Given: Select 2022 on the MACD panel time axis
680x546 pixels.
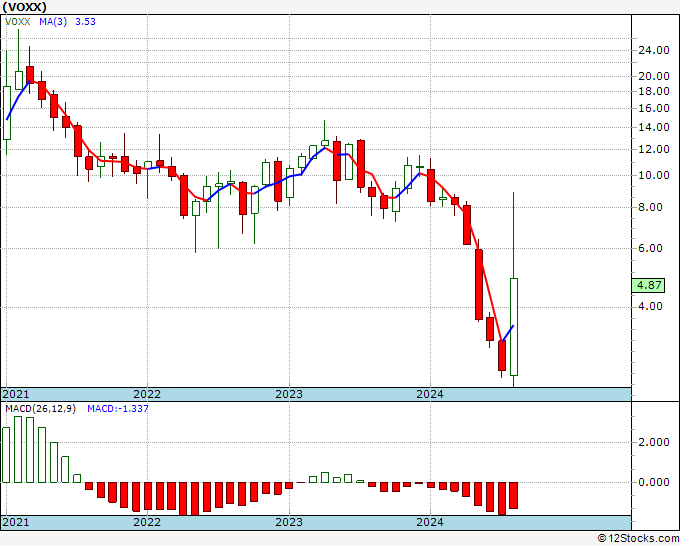Looking at the screenshot, I should pyautogui.click(x=147, y=522).
